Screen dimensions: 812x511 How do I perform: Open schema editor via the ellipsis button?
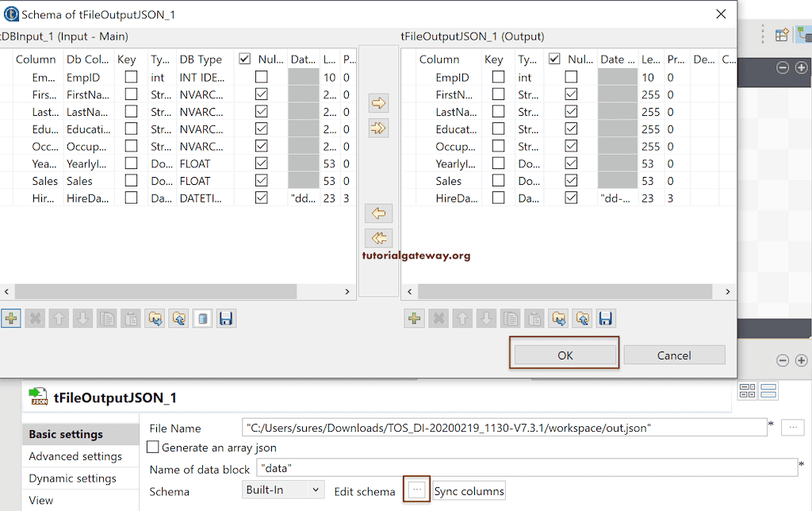pos(416,490)
